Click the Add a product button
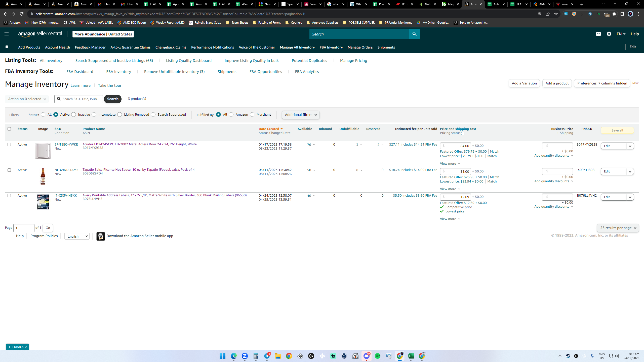This screenshot has width=644, height=362. tap(557, 83)
